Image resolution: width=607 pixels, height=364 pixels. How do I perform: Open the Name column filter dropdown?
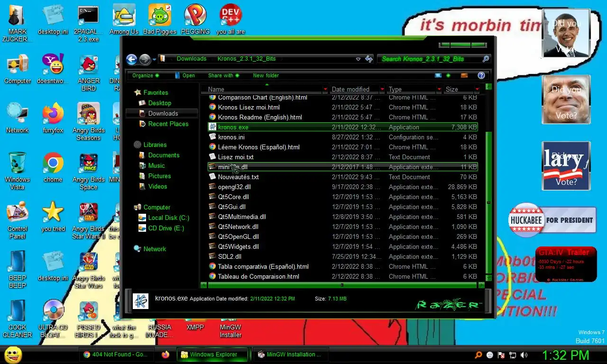(325, 89)
